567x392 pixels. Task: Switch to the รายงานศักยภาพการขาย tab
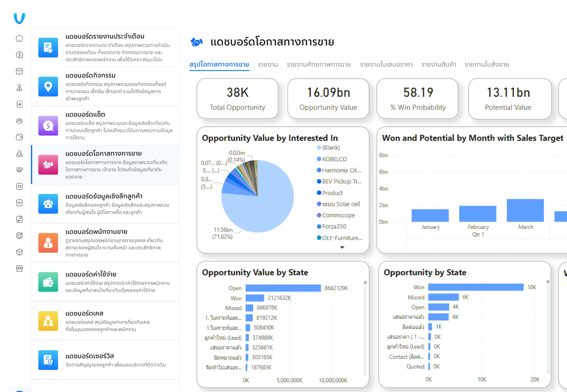point(319,64)
